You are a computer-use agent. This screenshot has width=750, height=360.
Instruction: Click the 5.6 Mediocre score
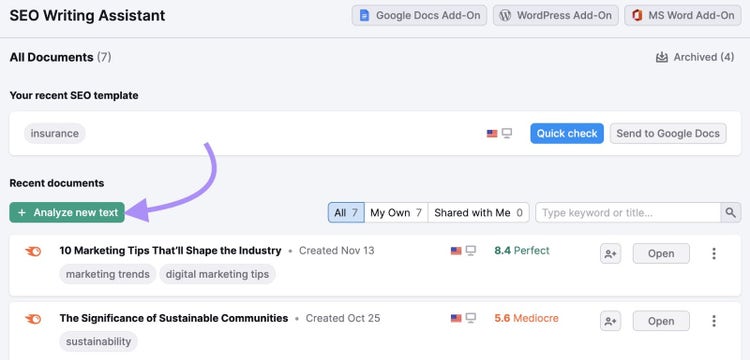[x=526, y=318]
